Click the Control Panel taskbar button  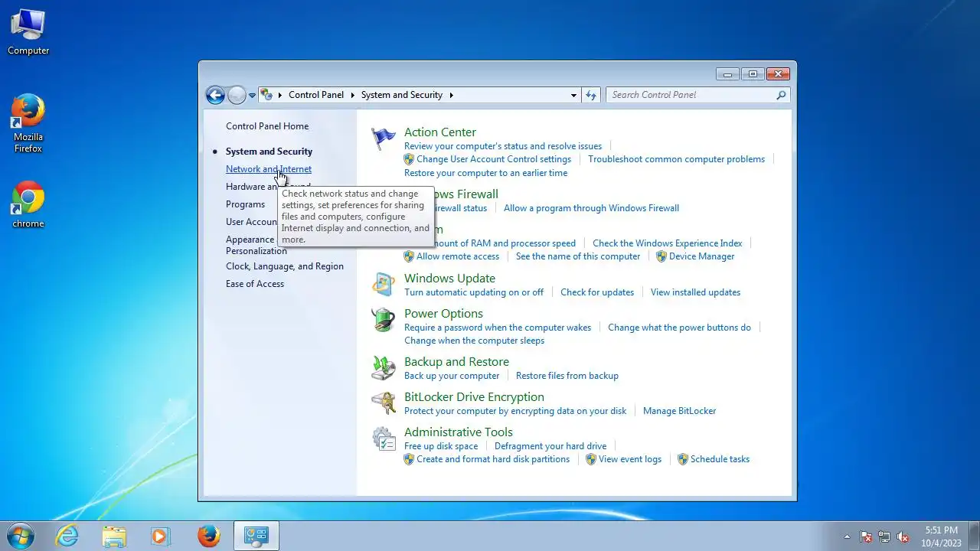click(x=256, y=536)
